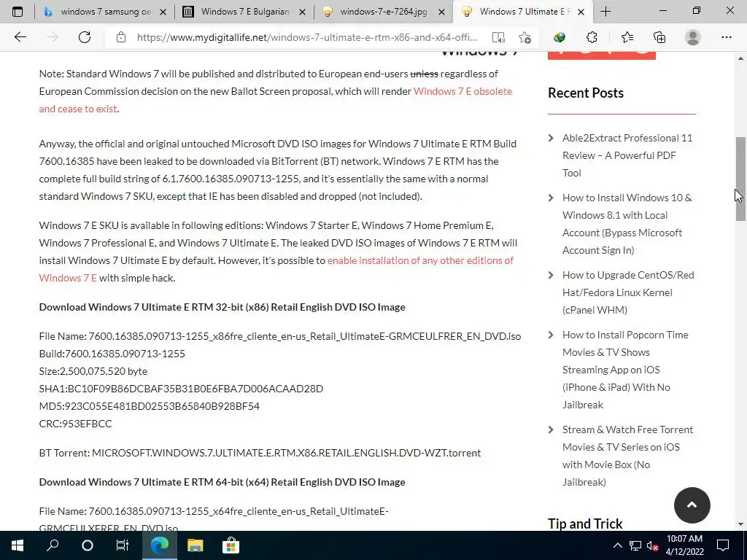This screenshot has height=560, width=747.
Task: Open the Collections icon
Action: (659, 37)
